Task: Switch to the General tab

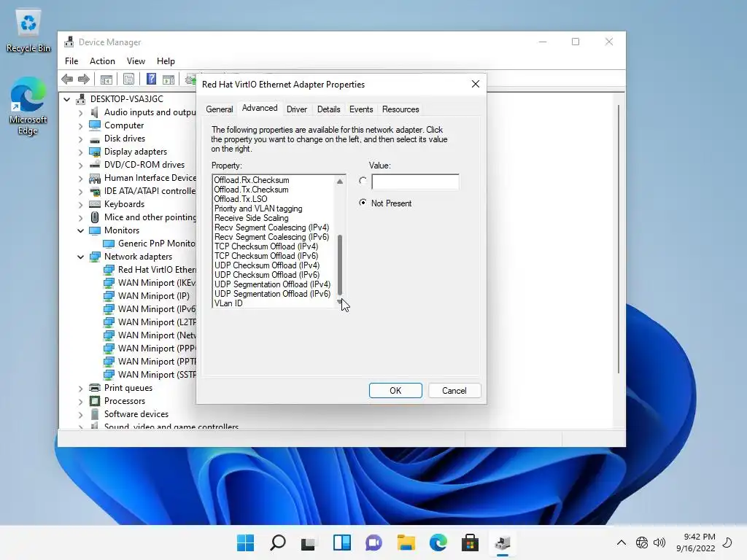Action: [219, 109]
